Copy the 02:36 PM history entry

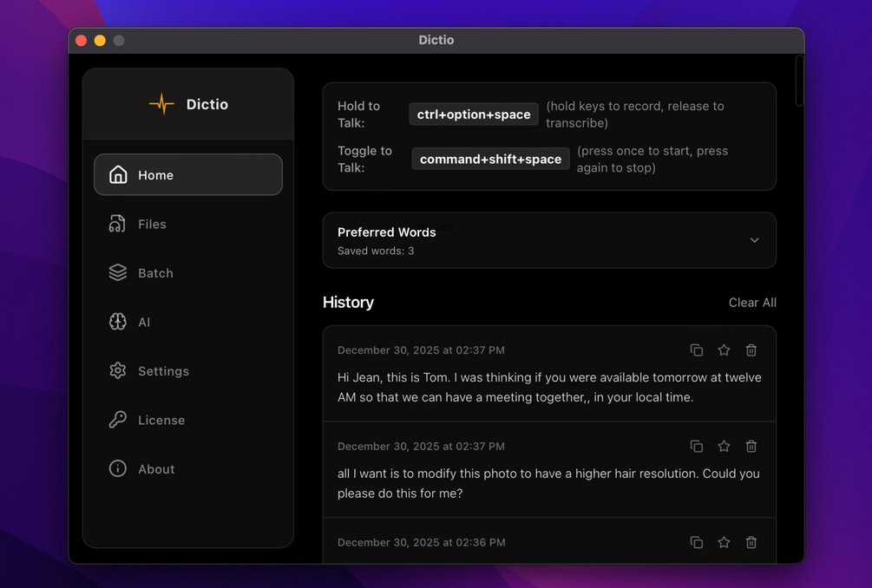[696, 542]
